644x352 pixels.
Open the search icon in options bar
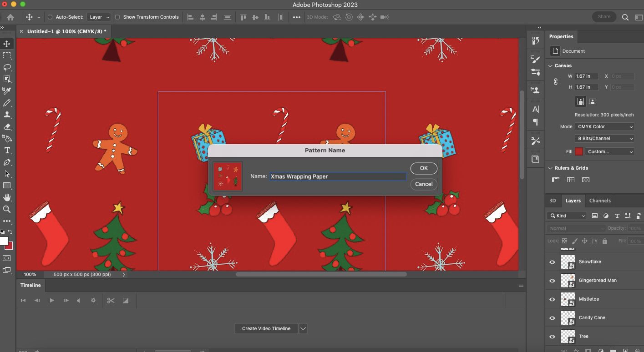point(625,17)
